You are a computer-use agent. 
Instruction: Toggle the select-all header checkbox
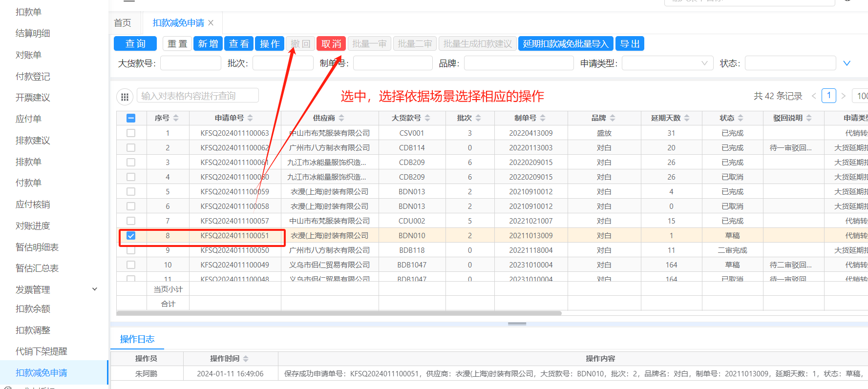point(131,118)
